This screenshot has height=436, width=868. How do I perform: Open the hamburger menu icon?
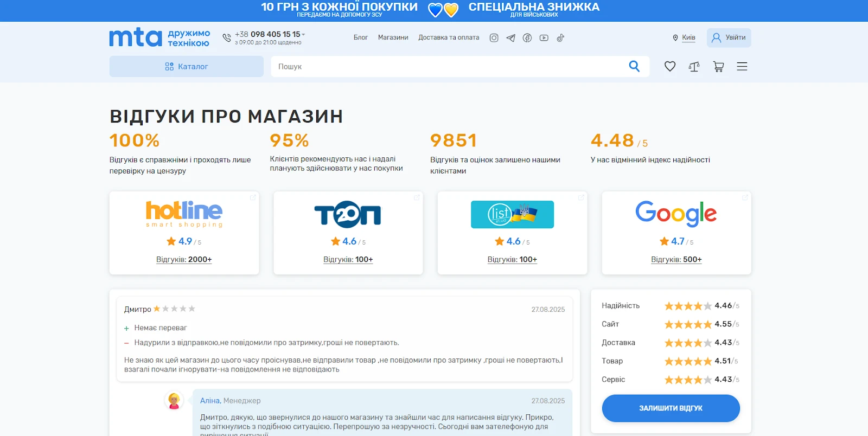(742, 66)
